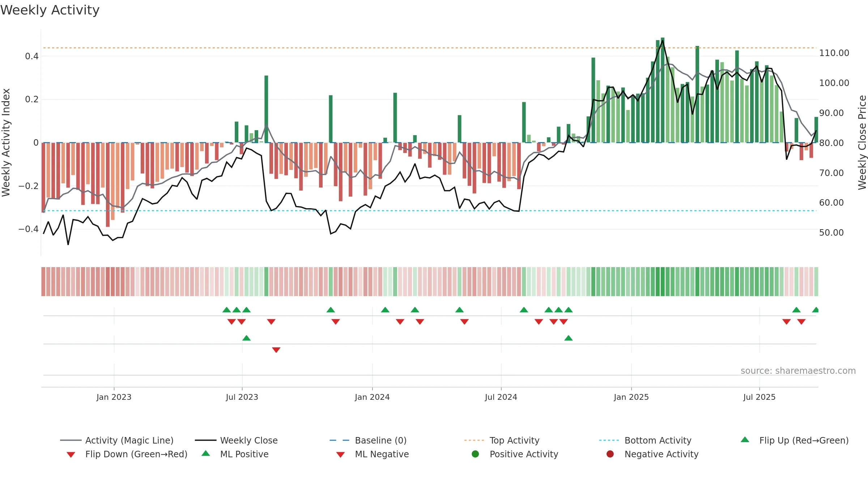Click the Jul 2025 x-axis label
Screen dimensions: 868x488
coord(759,397)
